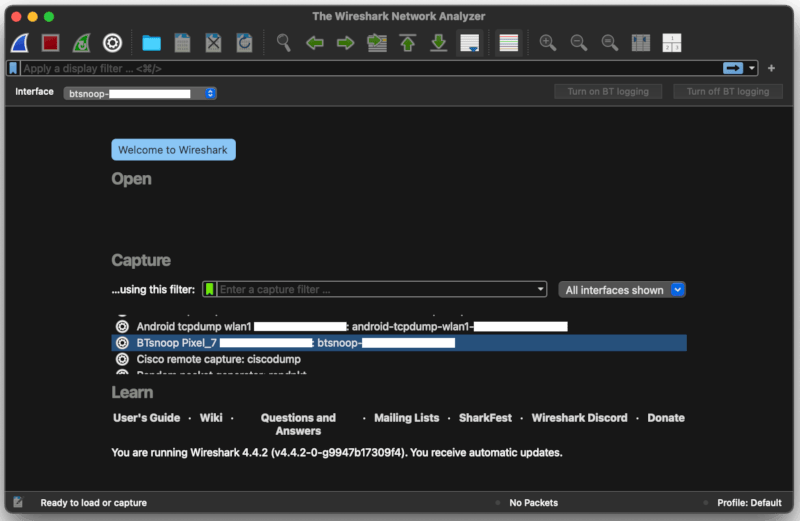The width and height of the screenshot is (800, 521).
Task: Open the User's Guide link
Action: 146,418
